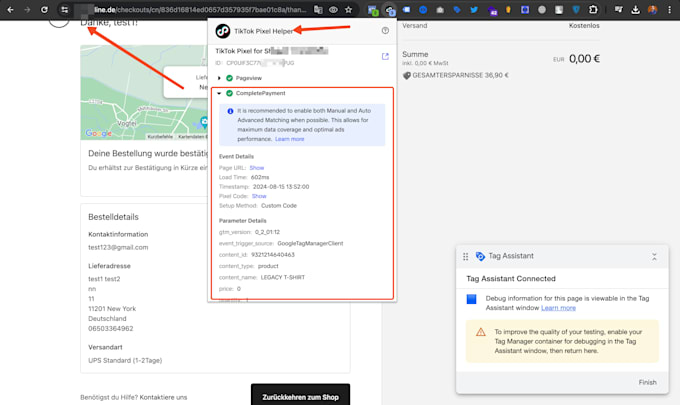Click Zurückkehren zum Shop button

click(300, 396)
